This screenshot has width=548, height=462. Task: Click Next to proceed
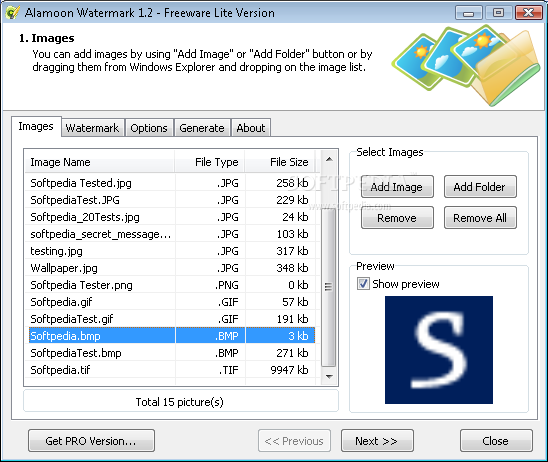pos(377,441)
